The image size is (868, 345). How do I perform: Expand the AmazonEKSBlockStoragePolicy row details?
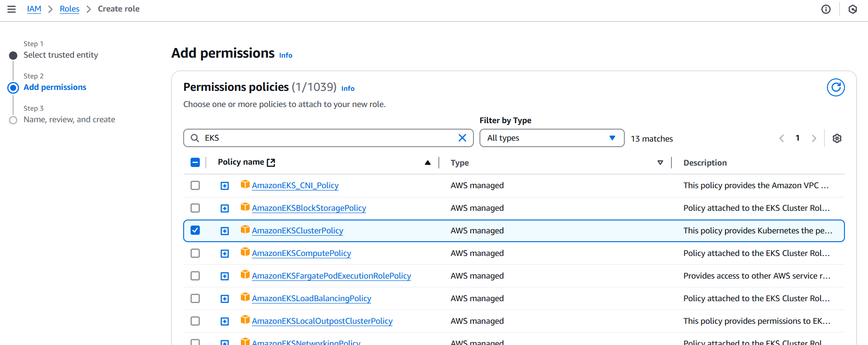[225, 208]
